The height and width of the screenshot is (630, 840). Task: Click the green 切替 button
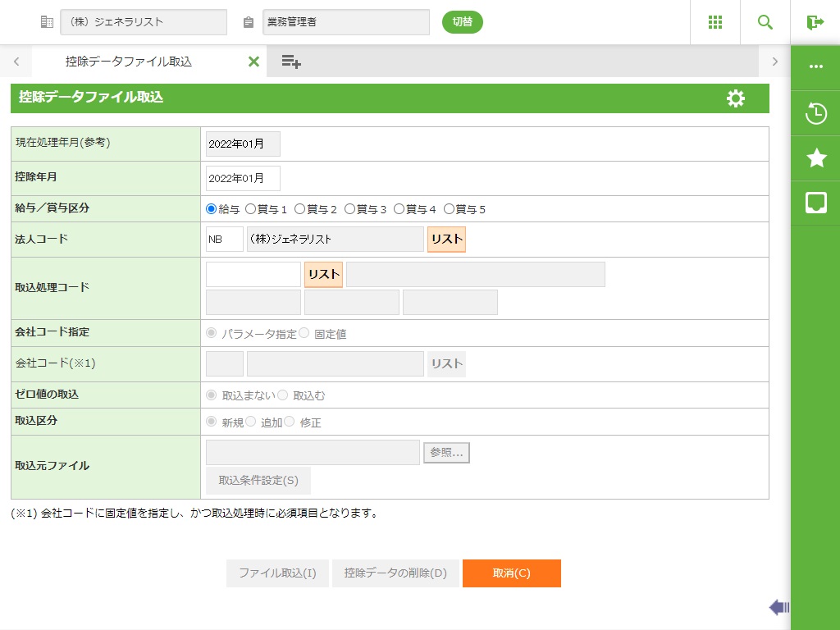[x=463, y=22]
